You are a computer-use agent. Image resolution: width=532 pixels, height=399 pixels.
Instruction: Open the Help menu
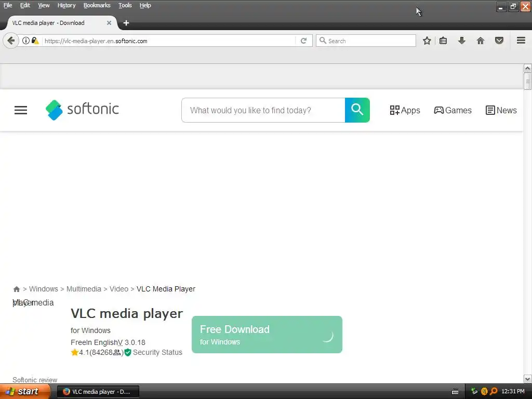click(145, 5)
